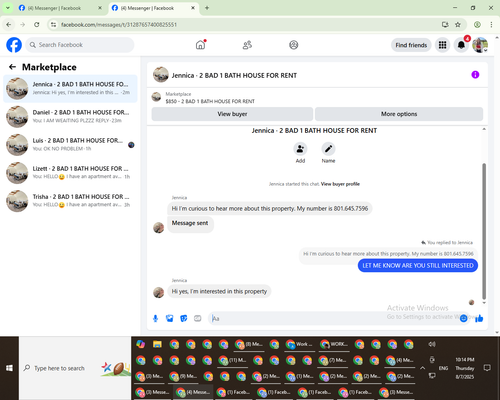Screen dimensions: 500x400
Task: Bookmark this page with the star
Action: coord(458,25)
